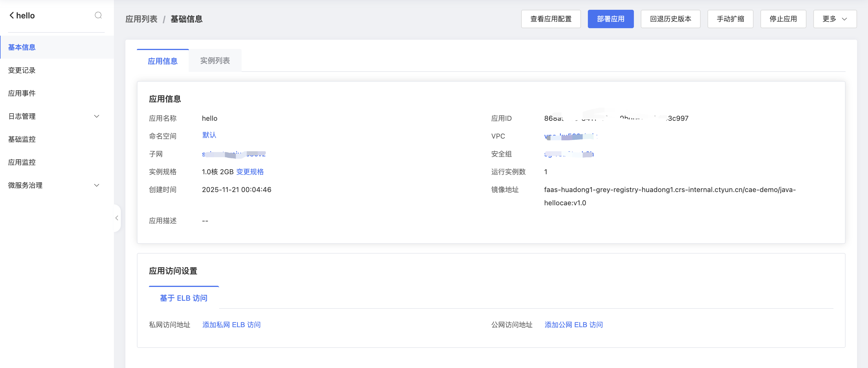Click 应用列表 in the breadcrumb
This screenshot has width=868, height=368.
pos(141,19)
